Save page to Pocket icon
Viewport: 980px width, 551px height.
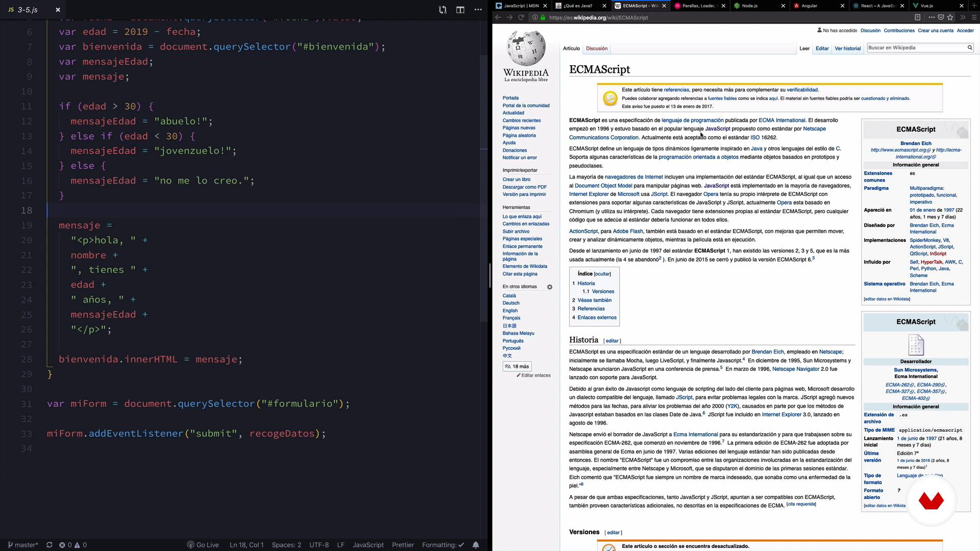pyautogui.click(x=941, y=17)
